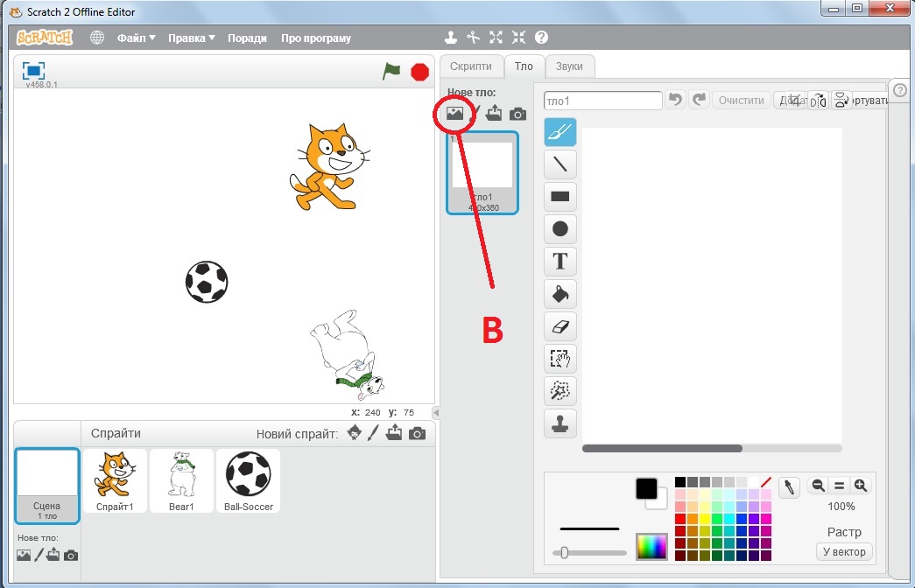This screenshot has width=915, height=588.
Task: Open the Поради menu item
Action: point(247,38)
